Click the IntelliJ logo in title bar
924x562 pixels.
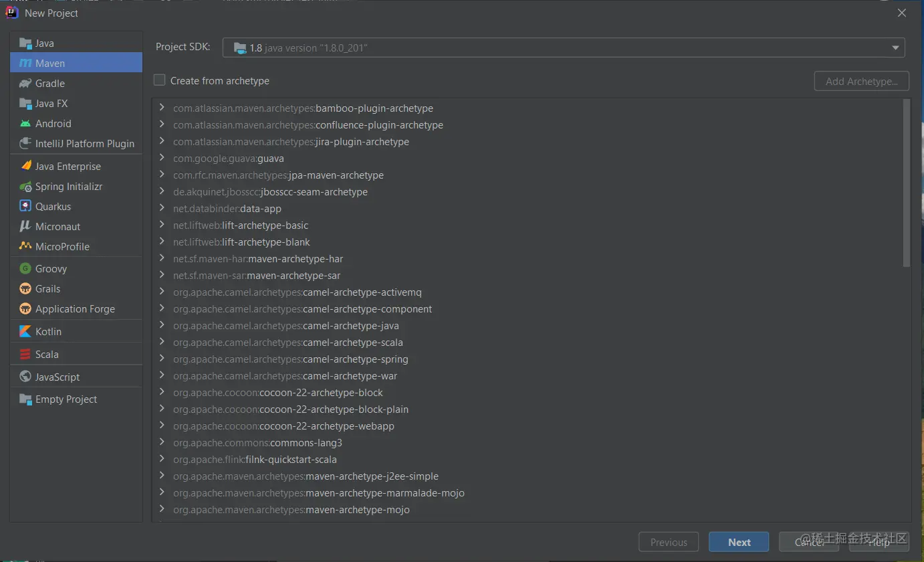(12, 13)
